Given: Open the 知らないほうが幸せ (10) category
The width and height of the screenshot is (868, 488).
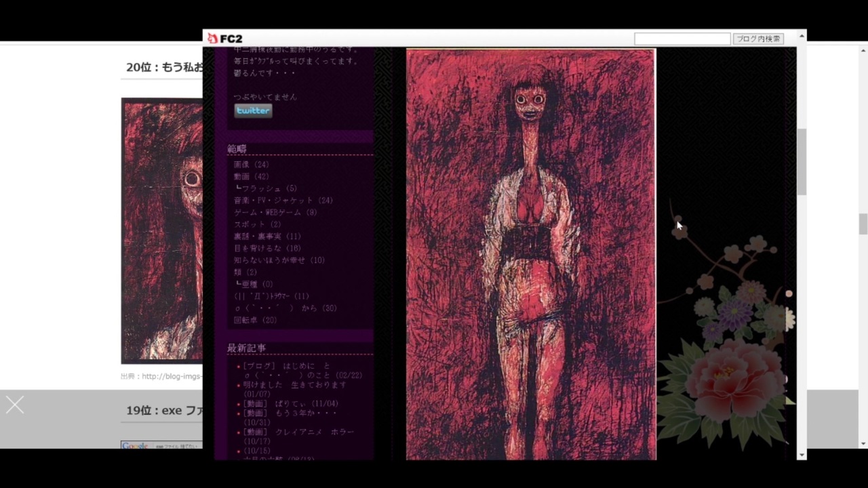Looking at the screenshot, I should [279, 260].
